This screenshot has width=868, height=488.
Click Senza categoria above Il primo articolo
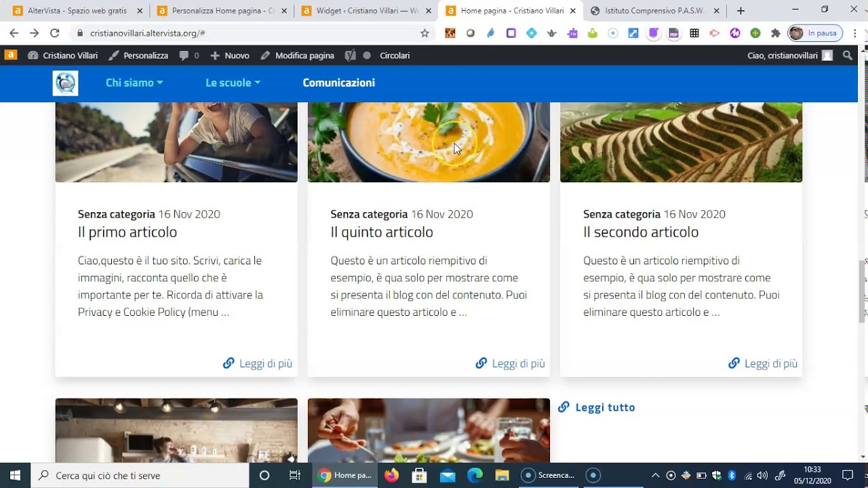pos(117,214)
